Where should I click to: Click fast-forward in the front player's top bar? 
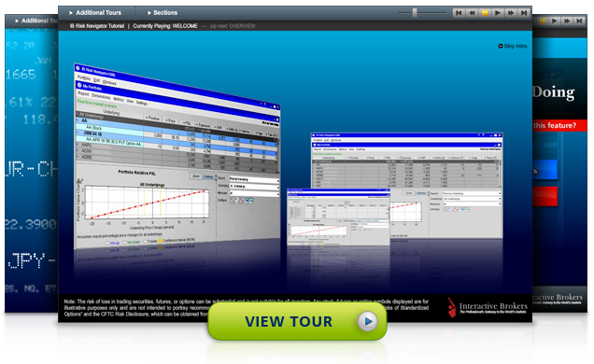click(x=511, y=13)
